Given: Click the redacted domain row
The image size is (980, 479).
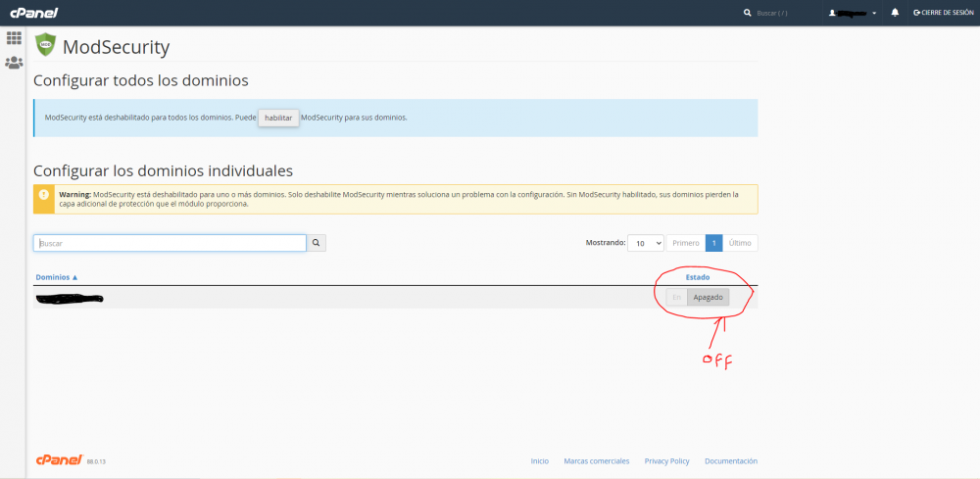Looking at the screenshot, I should coord(396,298).
